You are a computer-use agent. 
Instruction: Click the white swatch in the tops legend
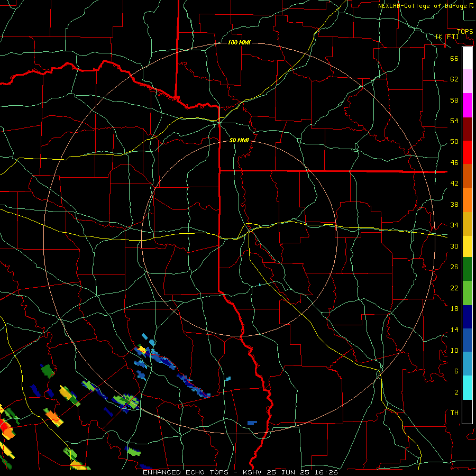point(467,58)
